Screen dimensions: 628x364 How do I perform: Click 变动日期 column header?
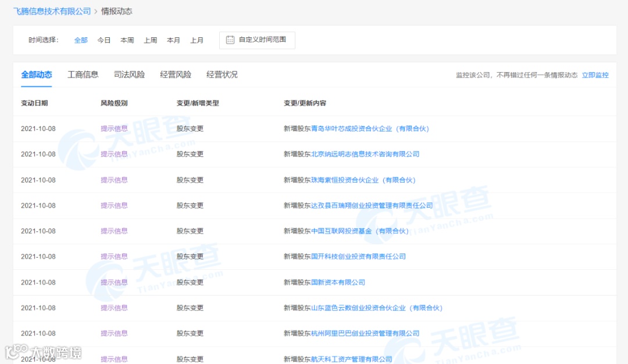coord(34,104)
